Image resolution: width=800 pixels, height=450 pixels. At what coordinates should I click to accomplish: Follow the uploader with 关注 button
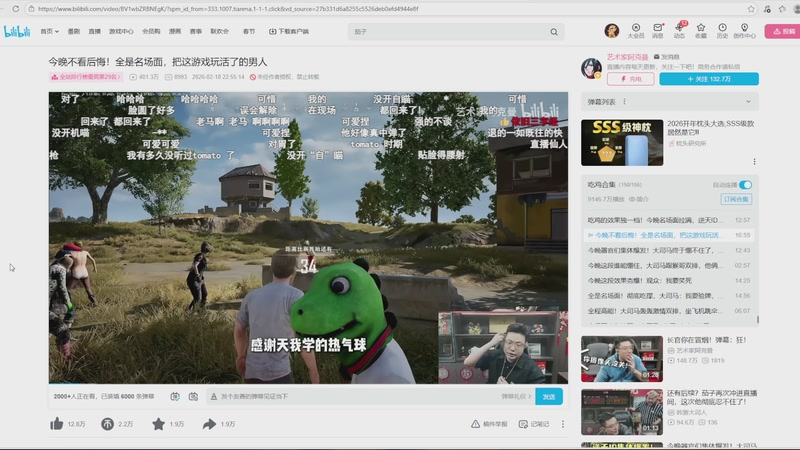click(709, 79)
